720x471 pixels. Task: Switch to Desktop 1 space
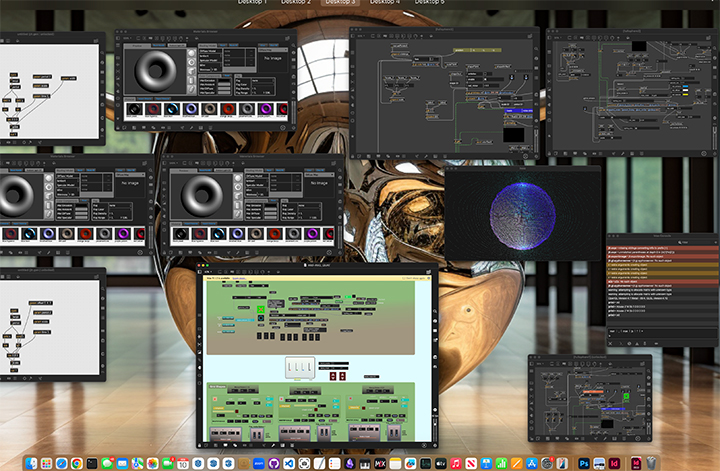252,3
